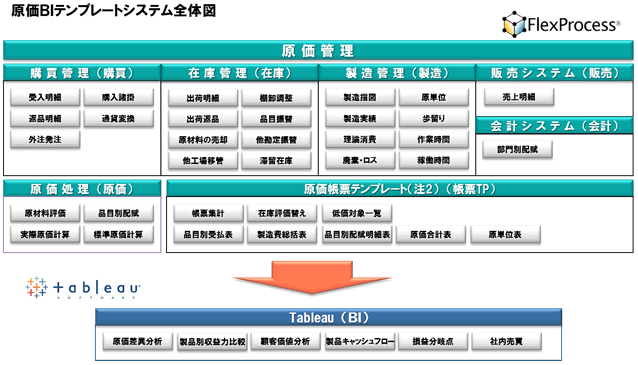638x365 pixels.
Task: Open the 出荷明細 box
Action: [203, 98]
